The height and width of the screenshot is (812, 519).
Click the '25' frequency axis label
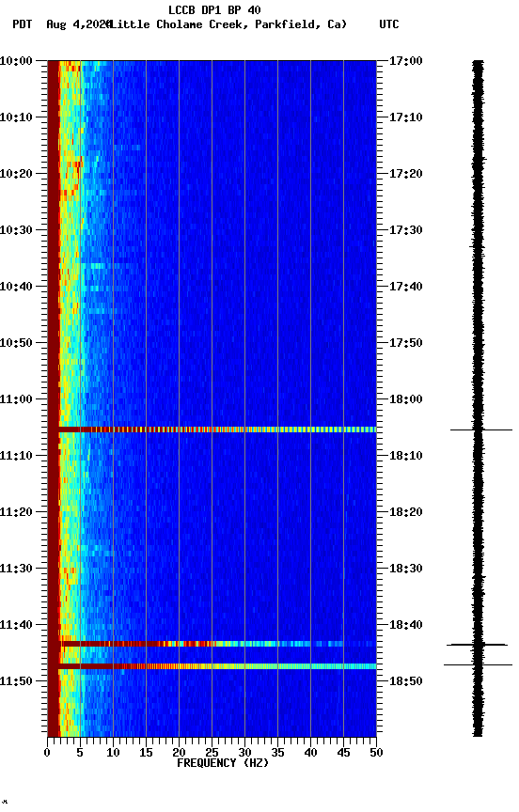pos(212,753)
